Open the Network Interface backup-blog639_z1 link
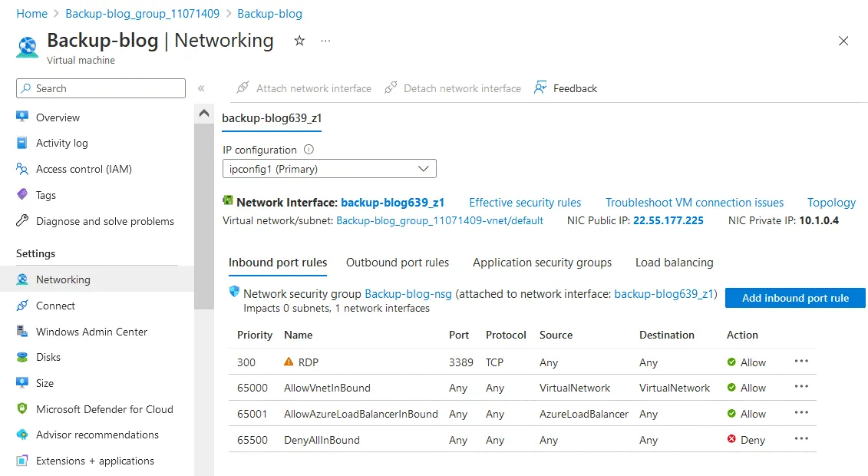This screenshot has width=868, height=476. pyautogui.click(x=392, y=203)
